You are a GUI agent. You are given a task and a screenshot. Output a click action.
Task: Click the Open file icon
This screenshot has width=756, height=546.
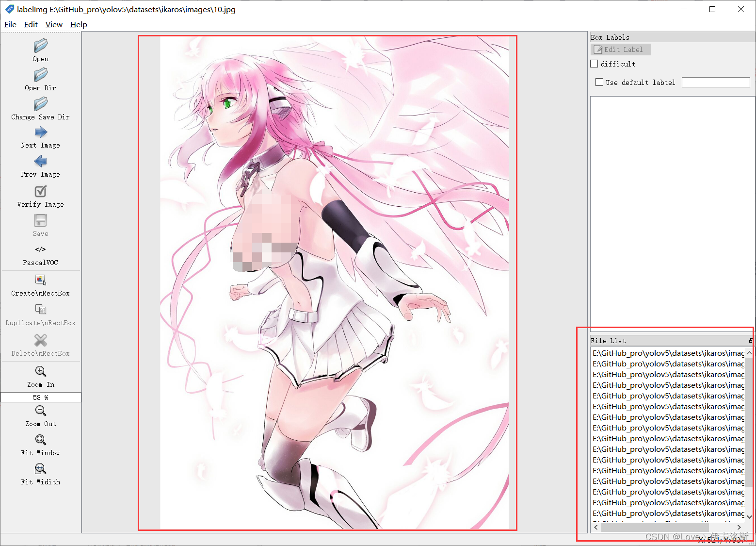click(41, 46)
